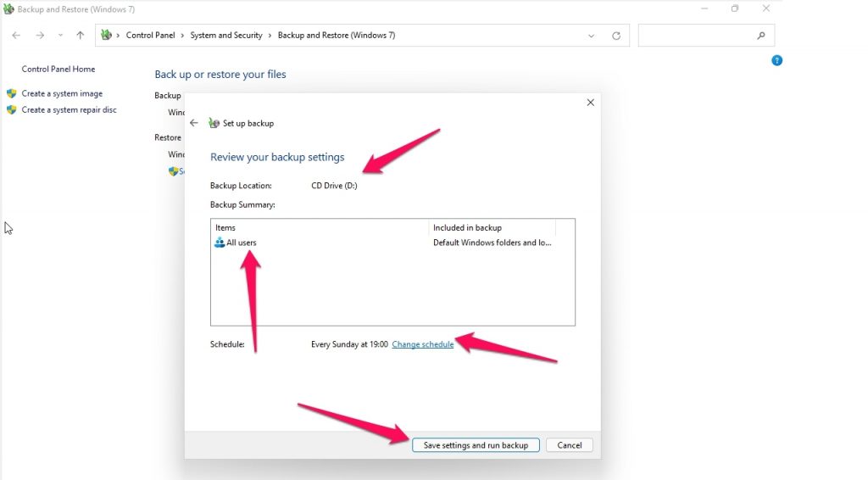The width and height of the screenshot is (868, 480).
Task: Click Save settings and run backup button
Action: pyautogui.click(x=476, y=445)
